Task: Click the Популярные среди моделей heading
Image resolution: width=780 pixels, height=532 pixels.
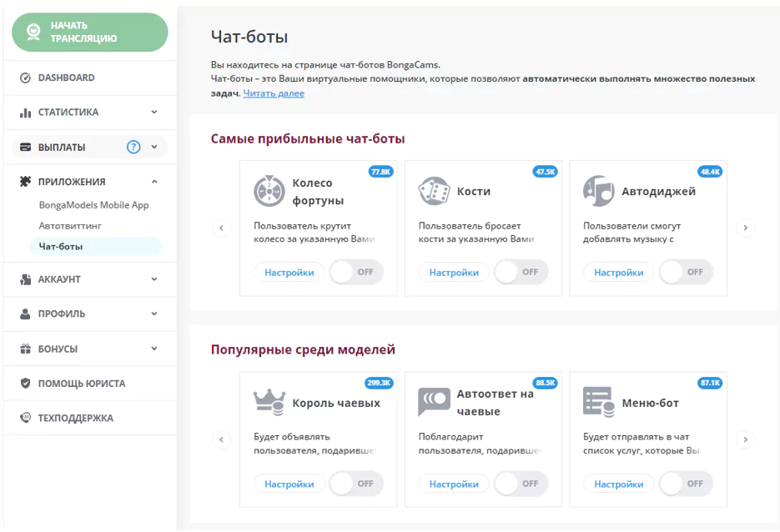Action: [x=303, y=349]
